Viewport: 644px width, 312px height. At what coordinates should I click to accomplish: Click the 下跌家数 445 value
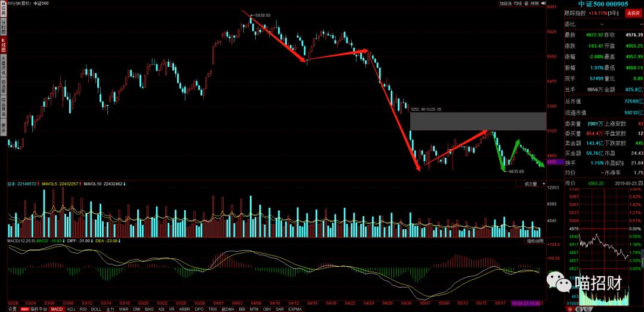[x=639, y=143]
